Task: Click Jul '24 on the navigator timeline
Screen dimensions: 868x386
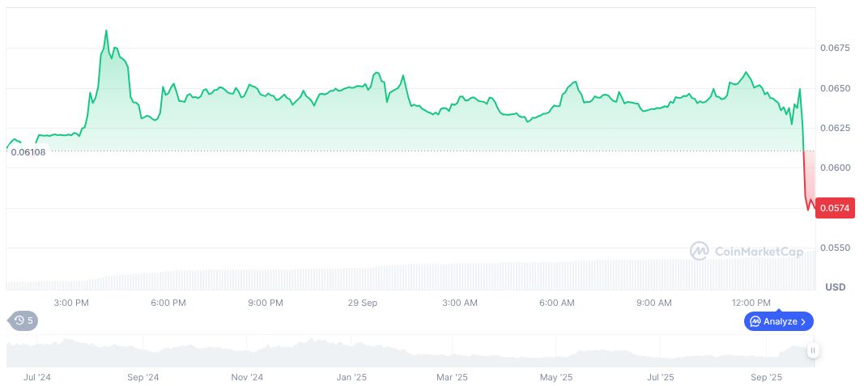Action: tap(38, 377)
